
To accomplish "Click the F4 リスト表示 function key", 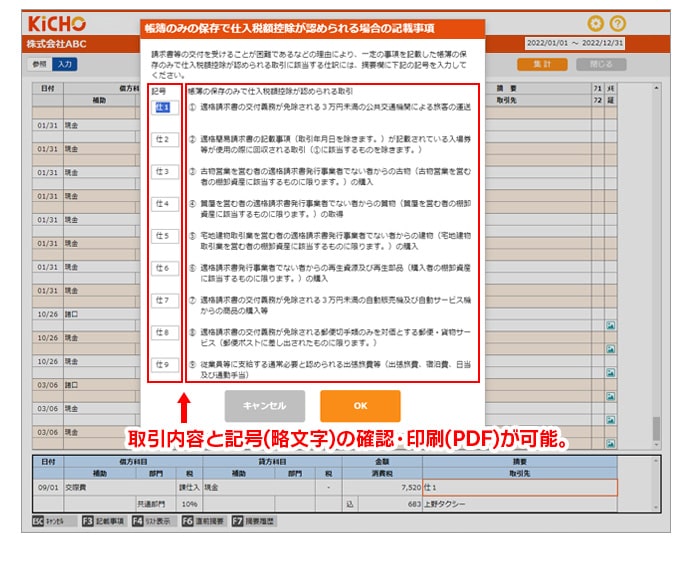I will [154, 521].
